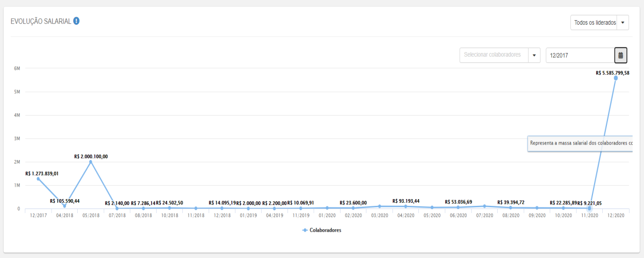Open the Todos os liderados dropdown

600,23
